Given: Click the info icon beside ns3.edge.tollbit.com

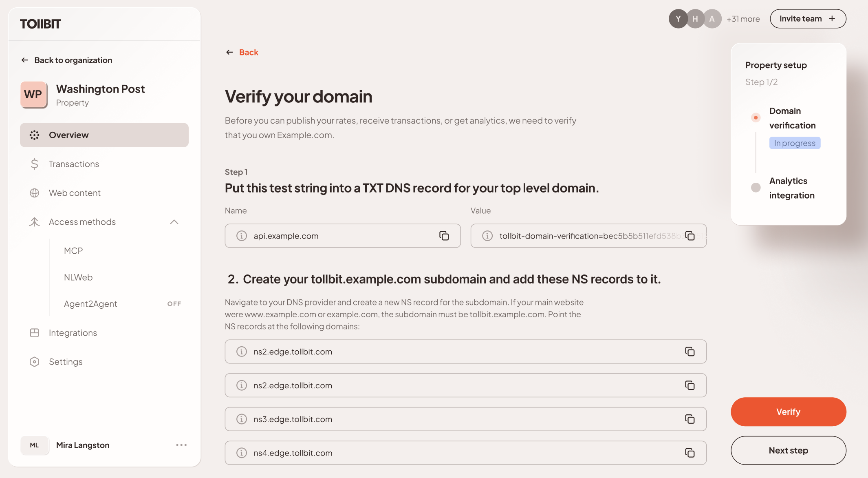Looking at the screenshot, I should tap(242, 419).
